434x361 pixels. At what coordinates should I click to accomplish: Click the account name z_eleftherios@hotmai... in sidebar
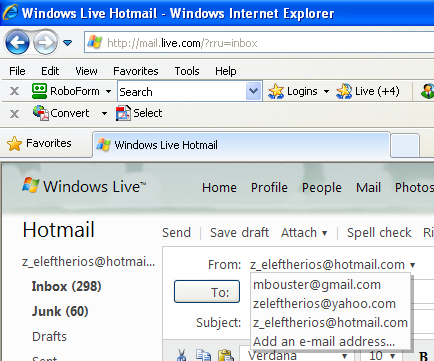[x=89, y=262]
